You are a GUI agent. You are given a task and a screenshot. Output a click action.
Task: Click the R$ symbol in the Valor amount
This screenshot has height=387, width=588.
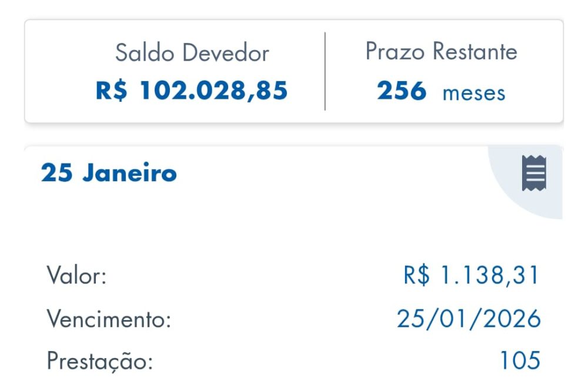[417, 276]
